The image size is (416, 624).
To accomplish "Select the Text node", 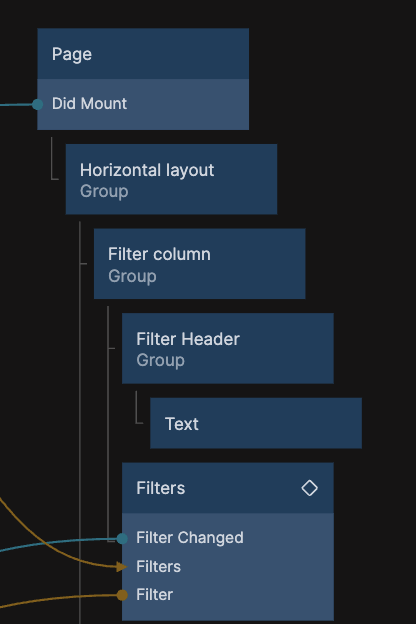I will click(x=256, y=423).
